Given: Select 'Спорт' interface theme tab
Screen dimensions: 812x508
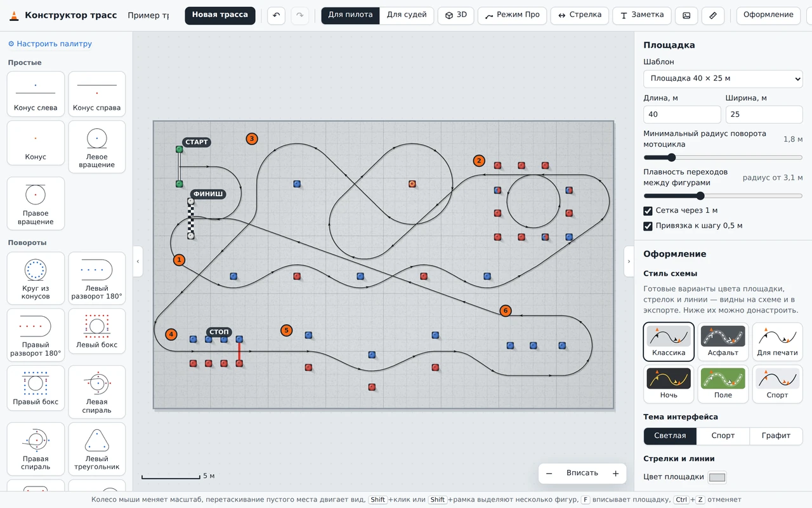Looking at the screenshot, I should [723, 436].
